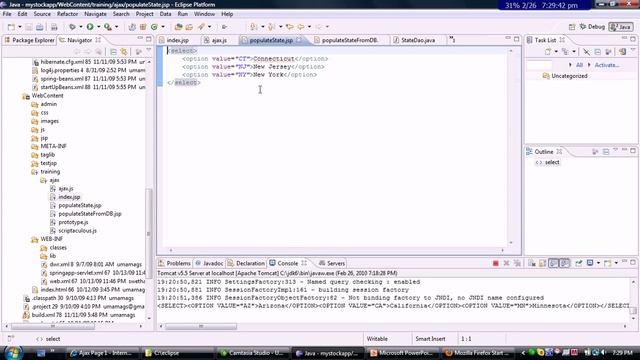This screenshot has height=360, width=640.
Task: Click the Task List search field
Action: (540, 65)
